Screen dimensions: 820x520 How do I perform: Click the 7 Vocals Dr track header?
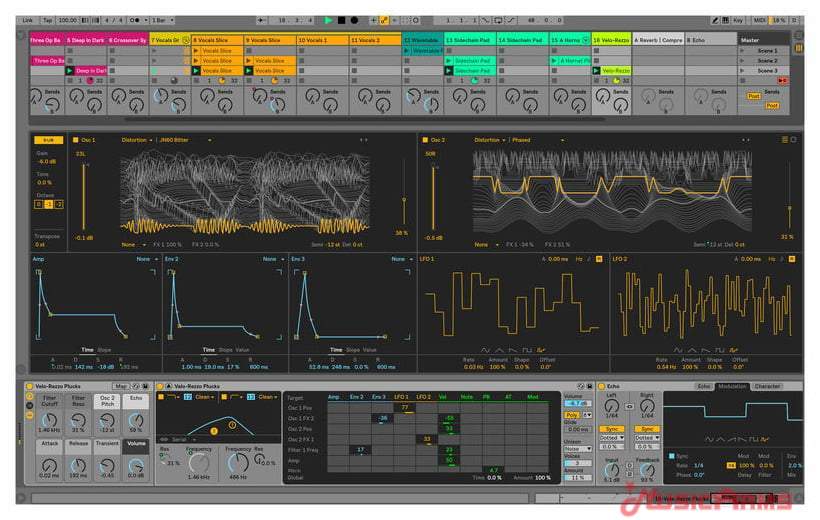point(167,39)
